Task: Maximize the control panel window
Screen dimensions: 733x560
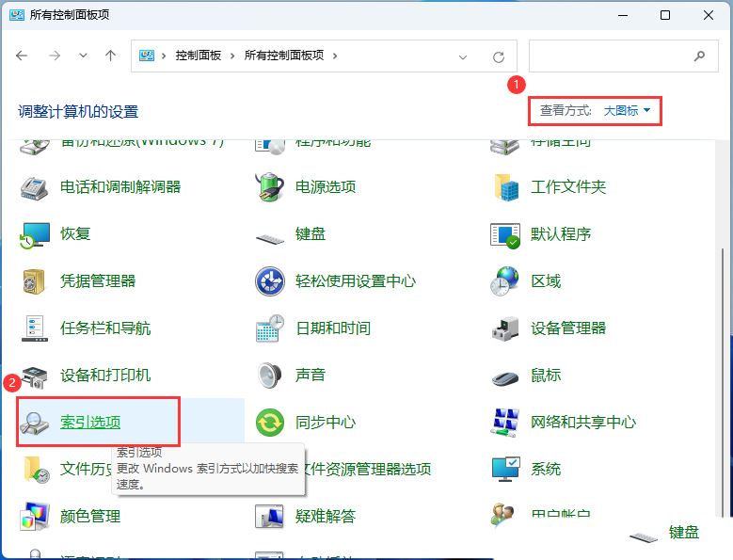Action: pos(664,15)
